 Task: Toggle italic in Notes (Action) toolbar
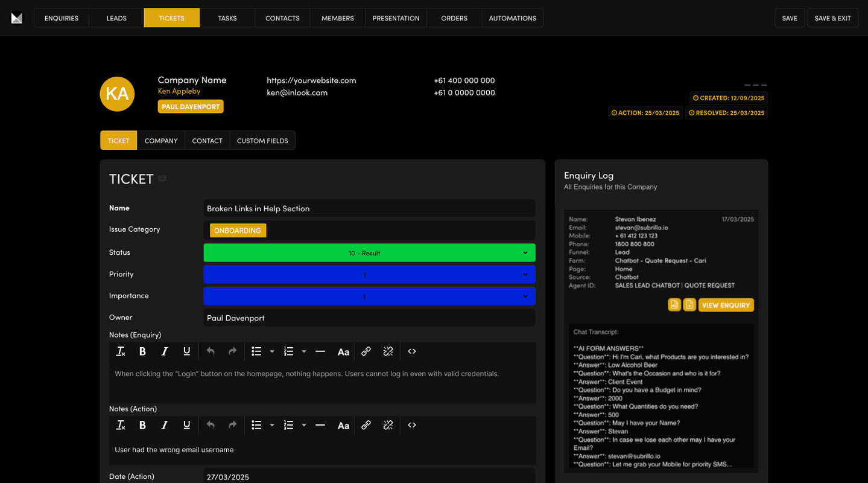pos(164,425)
